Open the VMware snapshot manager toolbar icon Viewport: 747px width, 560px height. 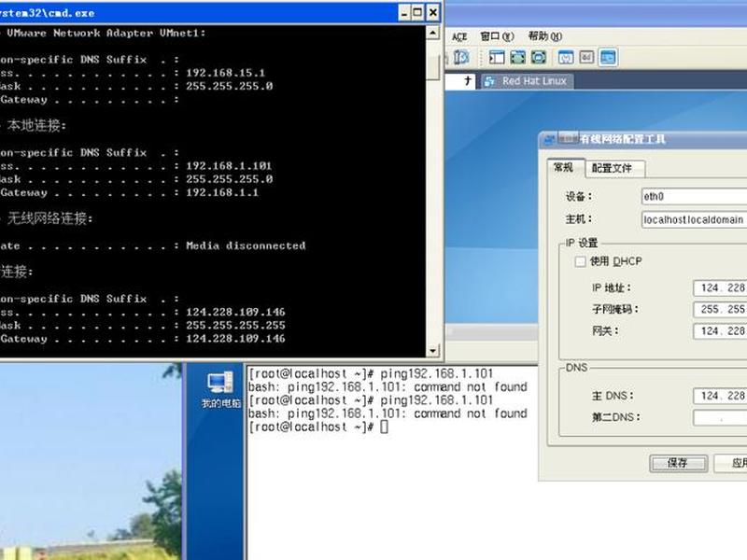(460, 58)
